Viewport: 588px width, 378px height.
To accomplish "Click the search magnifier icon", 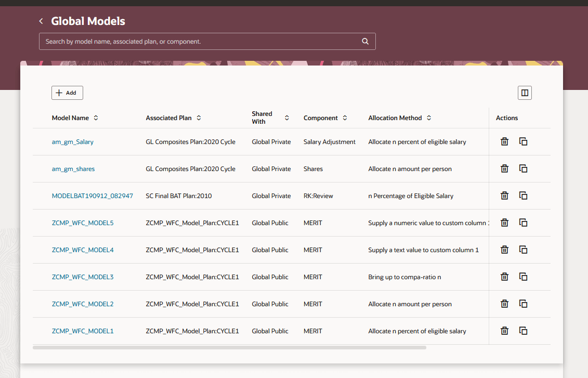I will (365, 42).
